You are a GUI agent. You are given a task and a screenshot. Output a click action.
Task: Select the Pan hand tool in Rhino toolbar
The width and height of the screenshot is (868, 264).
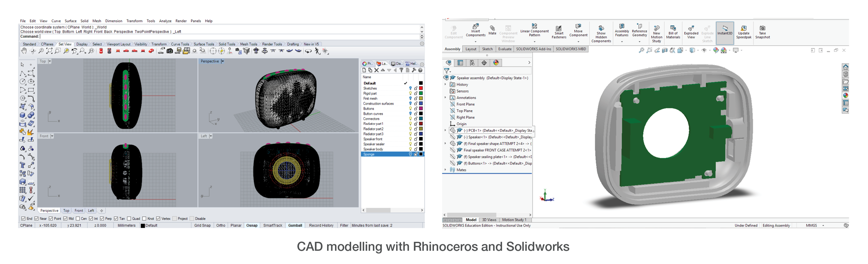coord(24,51)
